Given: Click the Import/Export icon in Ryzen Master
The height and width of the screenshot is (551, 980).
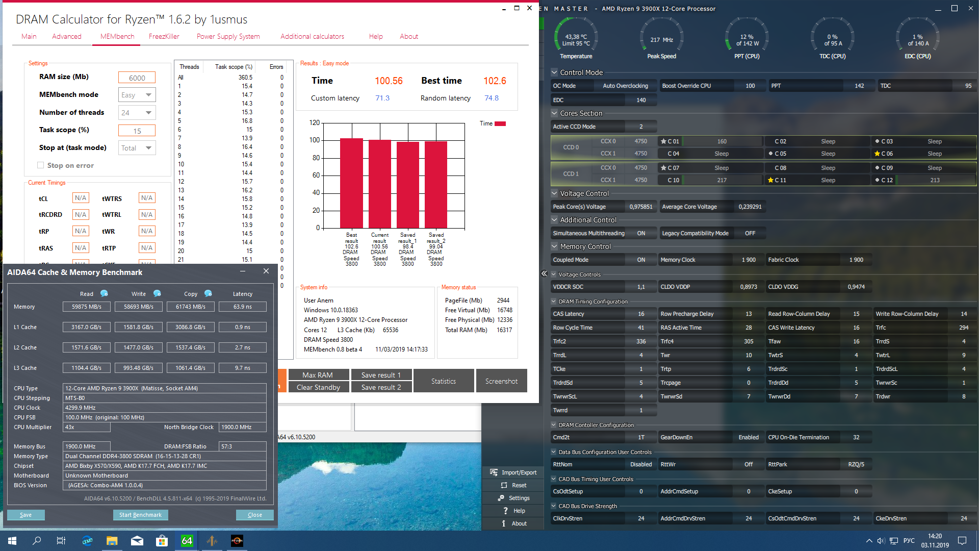Looking at the screenshot, I should [494, 472].
